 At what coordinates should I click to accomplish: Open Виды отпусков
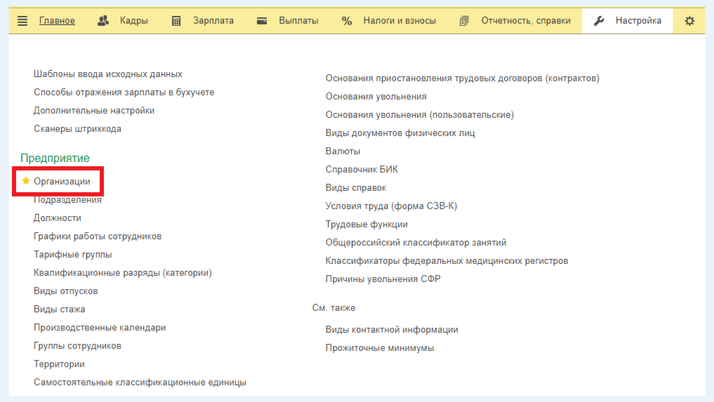tap(66, 291)
